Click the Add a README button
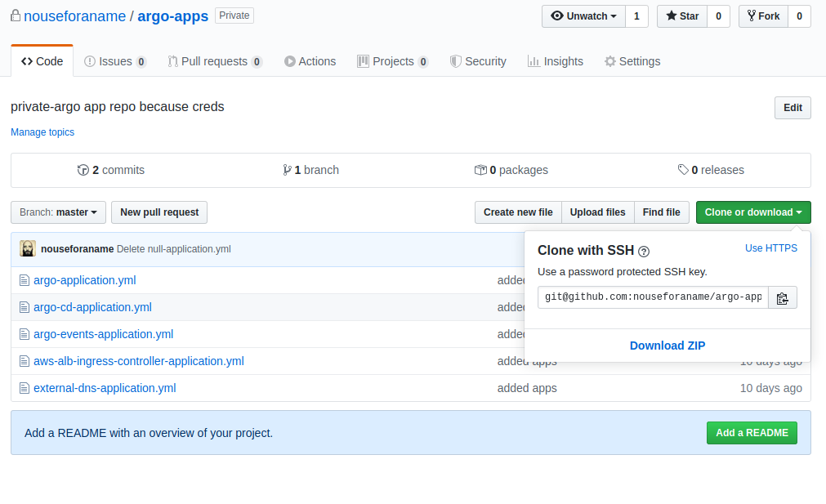Viewport: 826px width, 504px height. tap(752, 433)
